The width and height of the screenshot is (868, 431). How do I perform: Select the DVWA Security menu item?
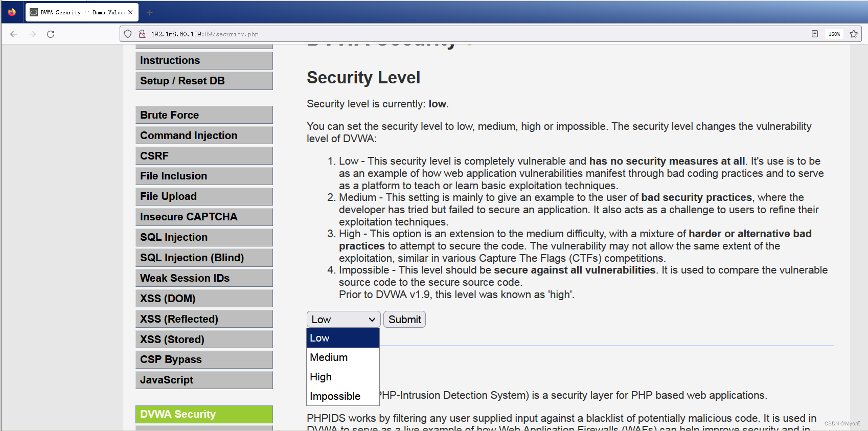204,414
